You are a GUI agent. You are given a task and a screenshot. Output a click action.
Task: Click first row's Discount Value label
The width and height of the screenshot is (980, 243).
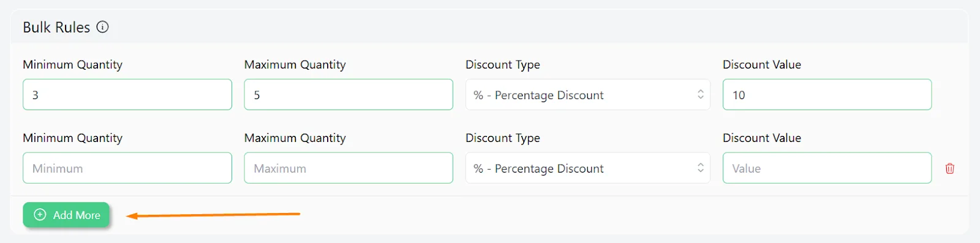(762, 65)
